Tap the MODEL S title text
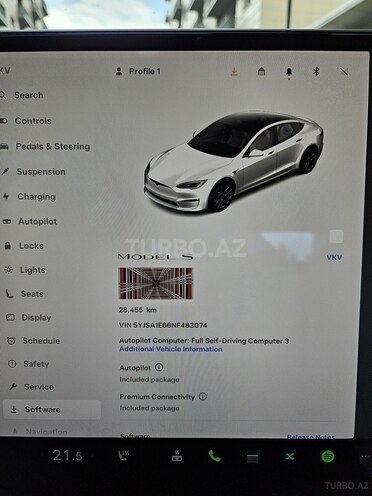Image resolution: width=372 pixels, height=496 pixels. point(155,257)
